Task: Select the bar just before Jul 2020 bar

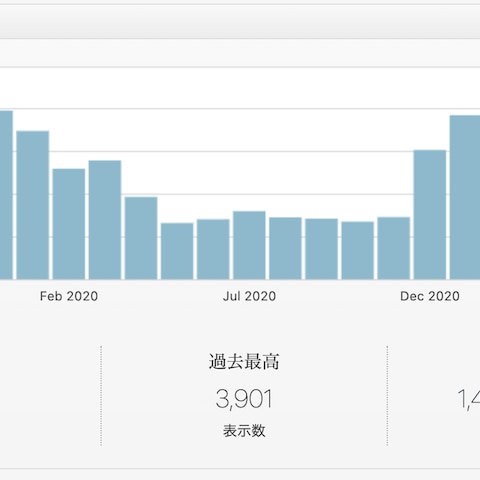Action: tap(213, 249)
